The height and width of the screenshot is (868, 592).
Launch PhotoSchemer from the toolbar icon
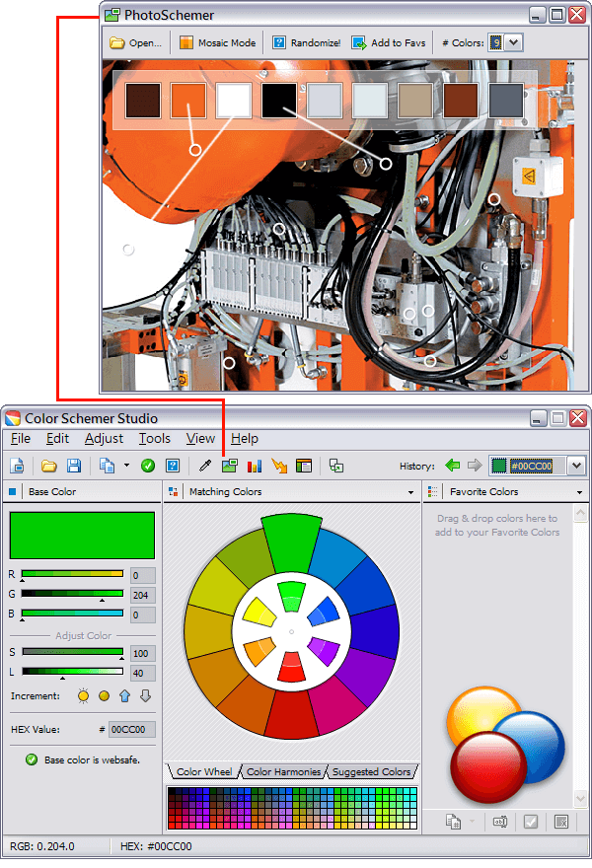tap(230, 466)
